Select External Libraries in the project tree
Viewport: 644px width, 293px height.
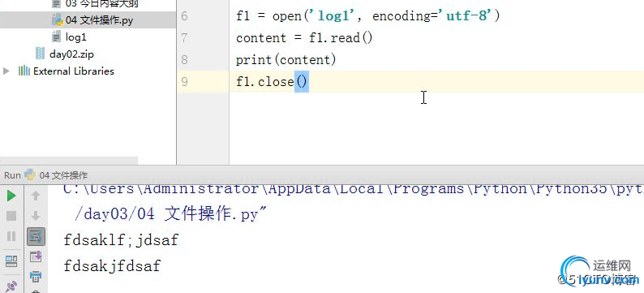(74, 71)
